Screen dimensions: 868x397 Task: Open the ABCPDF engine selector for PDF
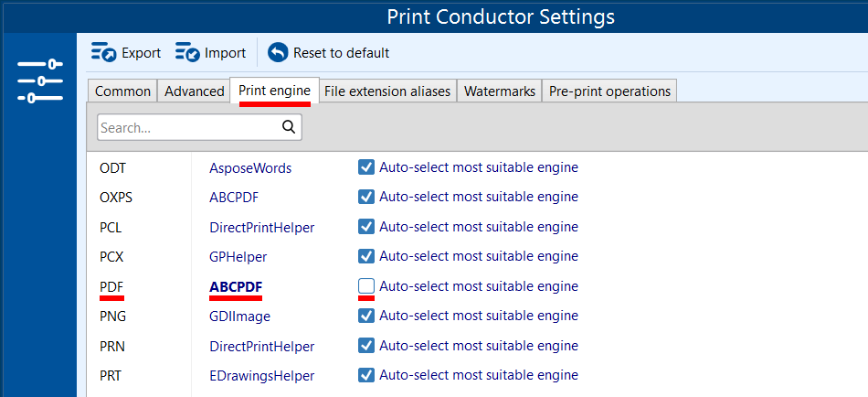(x=235, y=286)
